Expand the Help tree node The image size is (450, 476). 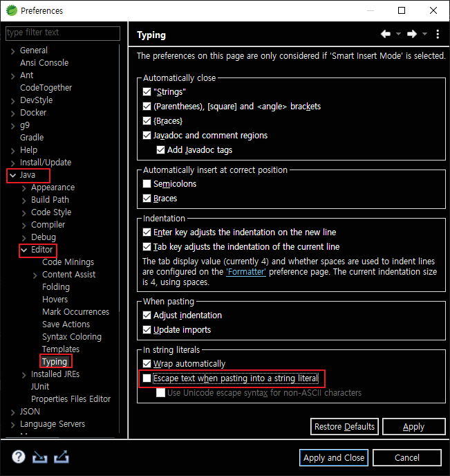coord(12,151)
